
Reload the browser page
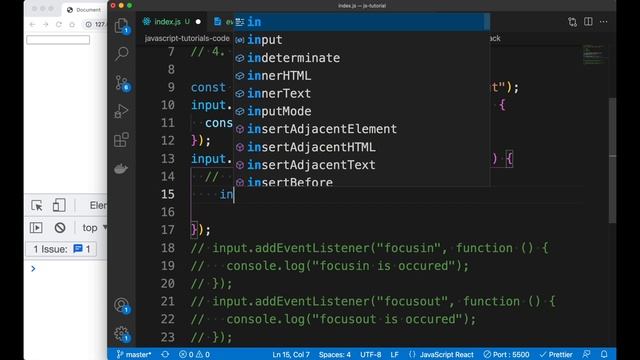tap(59, 24)
